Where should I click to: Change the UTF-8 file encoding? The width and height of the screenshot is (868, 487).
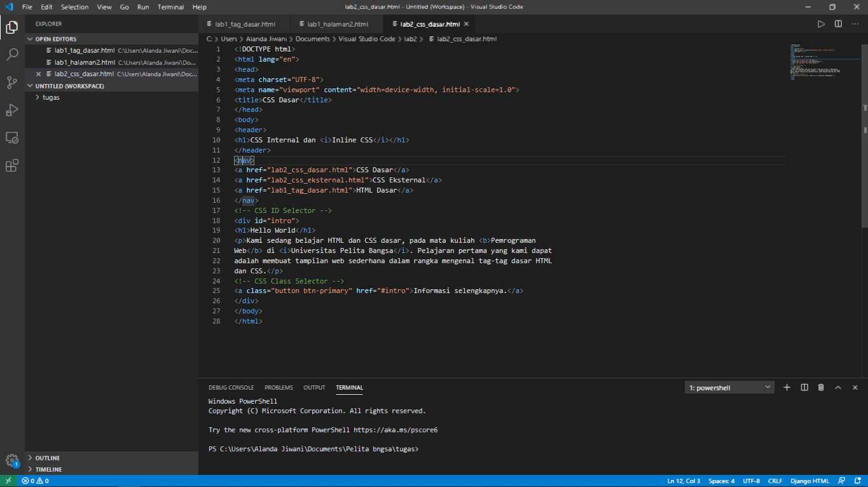[751, 481]
